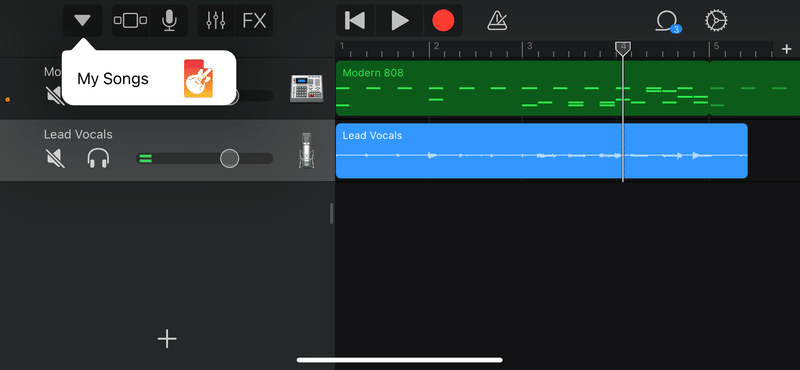Viewport: 800px width, 370px height.
Task: Jump to bar 3 on the ruler
Action: click(x=530, y=46)
